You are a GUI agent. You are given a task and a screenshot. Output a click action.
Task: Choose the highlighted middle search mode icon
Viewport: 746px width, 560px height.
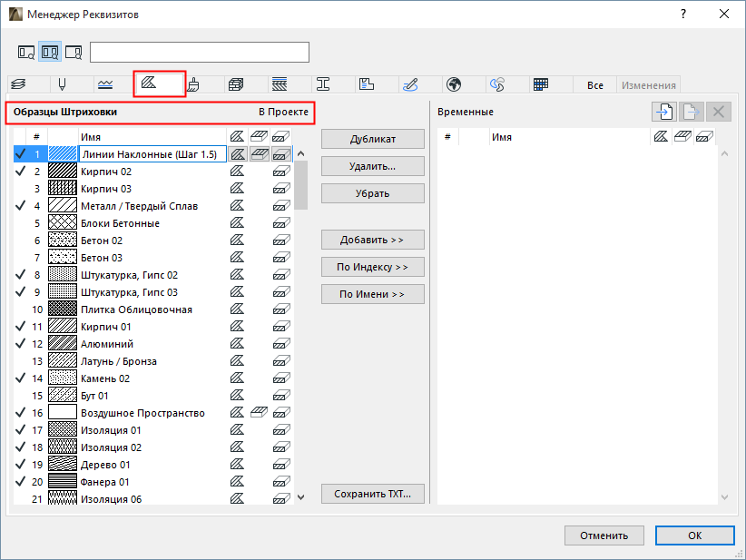point(50,52)
